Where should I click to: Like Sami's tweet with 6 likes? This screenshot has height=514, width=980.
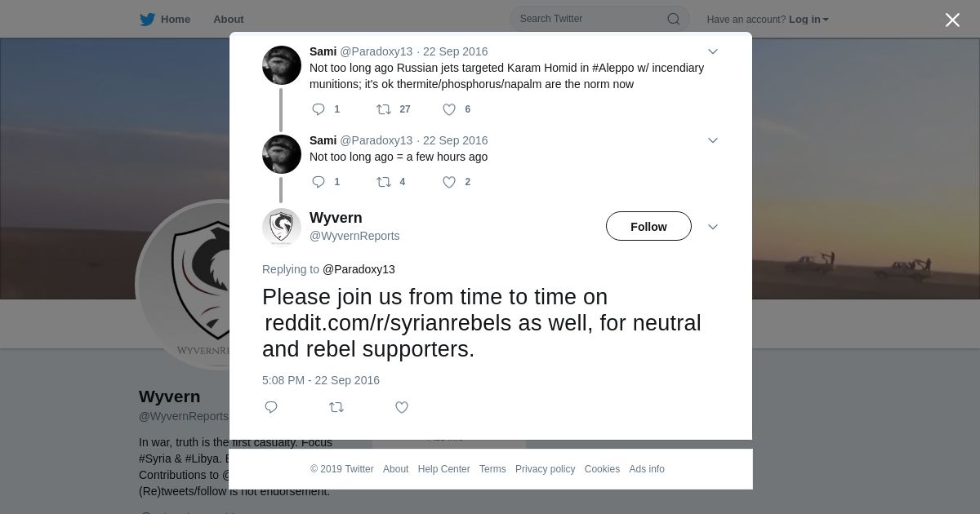[x=449, y=109]
